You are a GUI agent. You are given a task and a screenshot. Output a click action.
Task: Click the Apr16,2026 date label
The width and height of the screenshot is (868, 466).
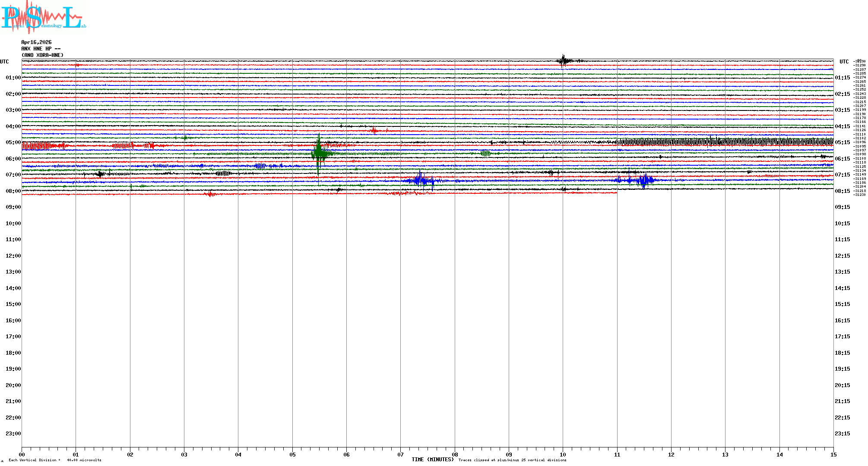[36, 42]
